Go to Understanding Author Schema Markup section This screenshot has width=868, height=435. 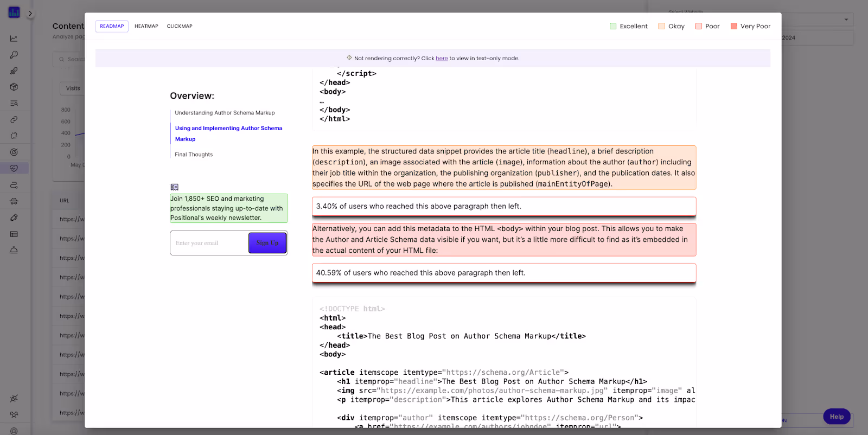pos(225,113)
